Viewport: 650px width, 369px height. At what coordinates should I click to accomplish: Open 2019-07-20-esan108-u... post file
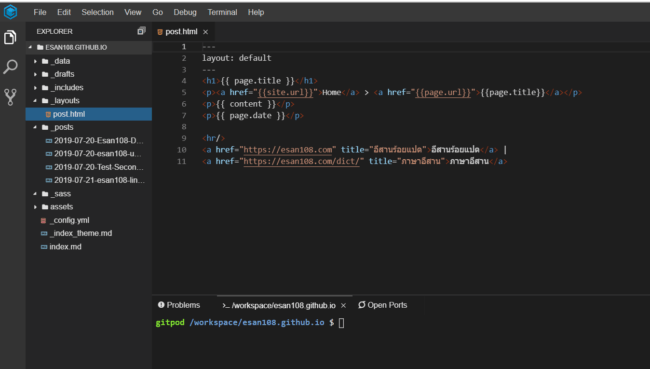click(x=89, y=154)
